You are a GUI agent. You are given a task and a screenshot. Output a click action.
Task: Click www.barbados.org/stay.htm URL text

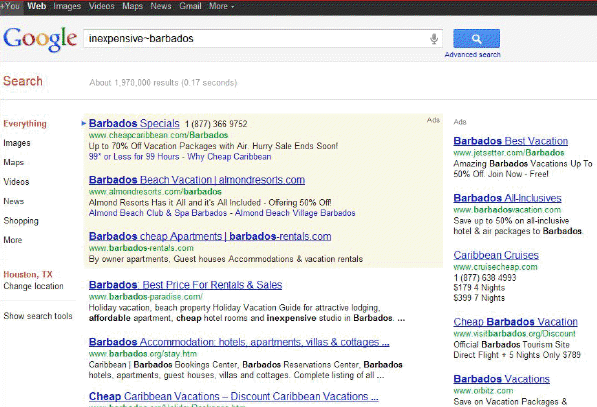(143, 354)
